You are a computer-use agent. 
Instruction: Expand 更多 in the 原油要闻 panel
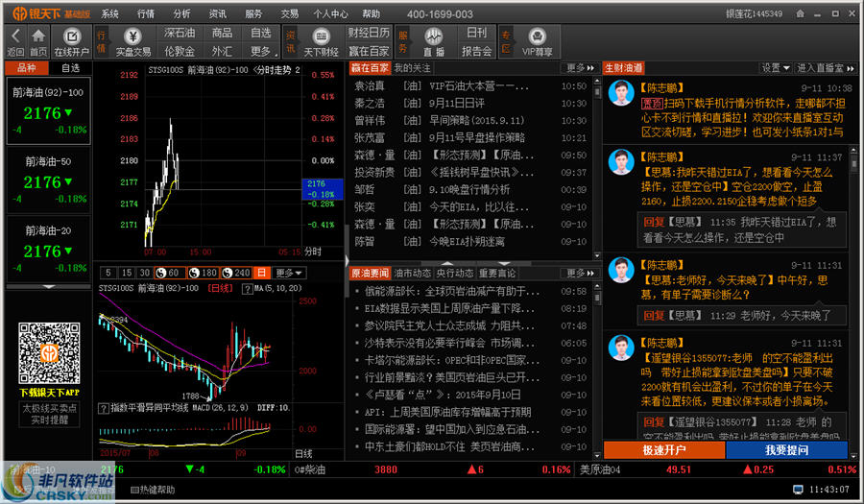tap(580, 274)
